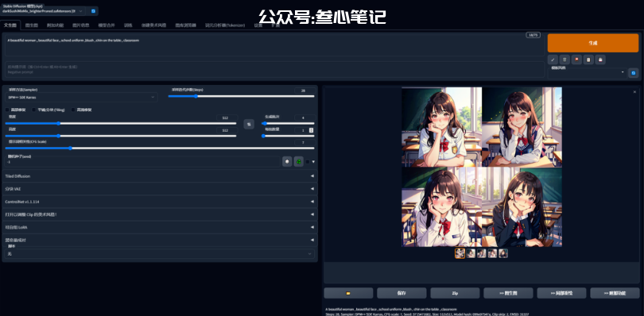
Task: Expand the Tiled Diffusion panel
Action: point(160,176)
